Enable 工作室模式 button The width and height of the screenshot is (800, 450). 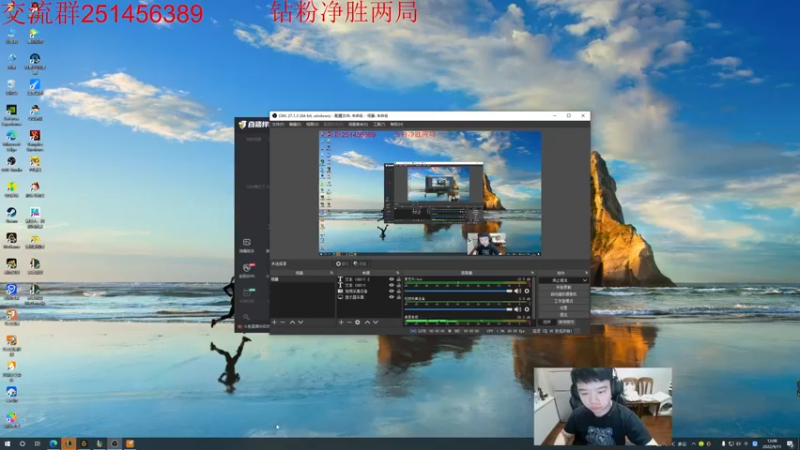[564, 301]
